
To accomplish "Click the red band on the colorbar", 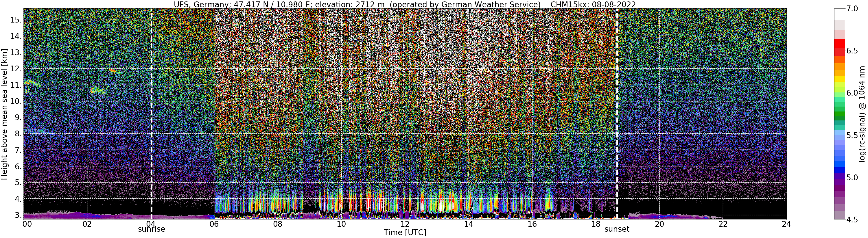I will [x=839, y=43].
